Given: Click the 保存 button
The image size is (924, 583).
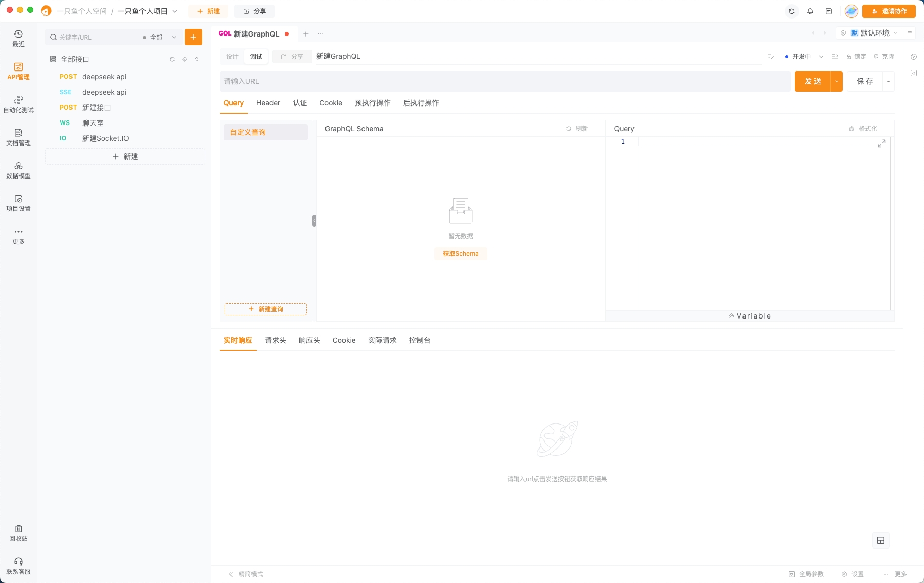Looking at the screenshot, I should tap(866, 81).
